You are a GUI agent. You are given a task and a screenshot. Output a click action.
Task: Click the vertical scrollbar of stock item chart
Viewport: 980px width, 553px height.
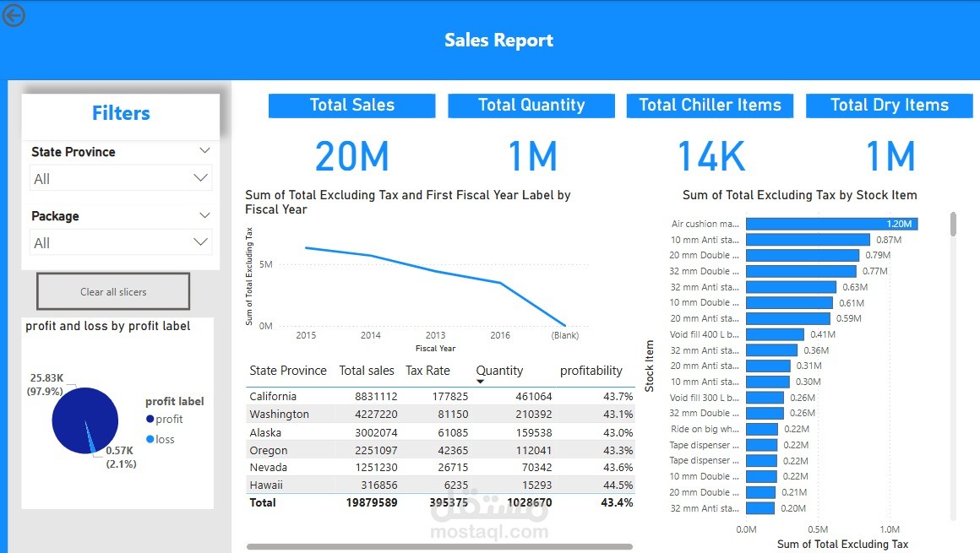tap(953, 224)
